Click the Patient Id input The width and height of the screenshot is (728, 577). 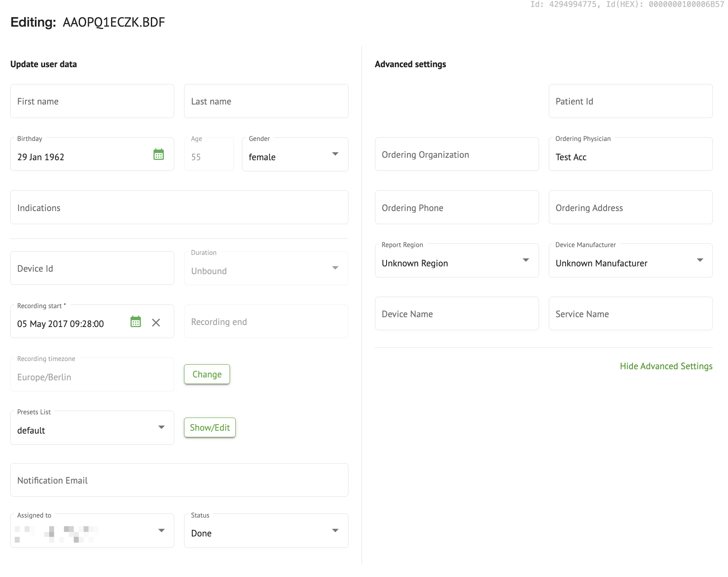click(x=630, y=101)
